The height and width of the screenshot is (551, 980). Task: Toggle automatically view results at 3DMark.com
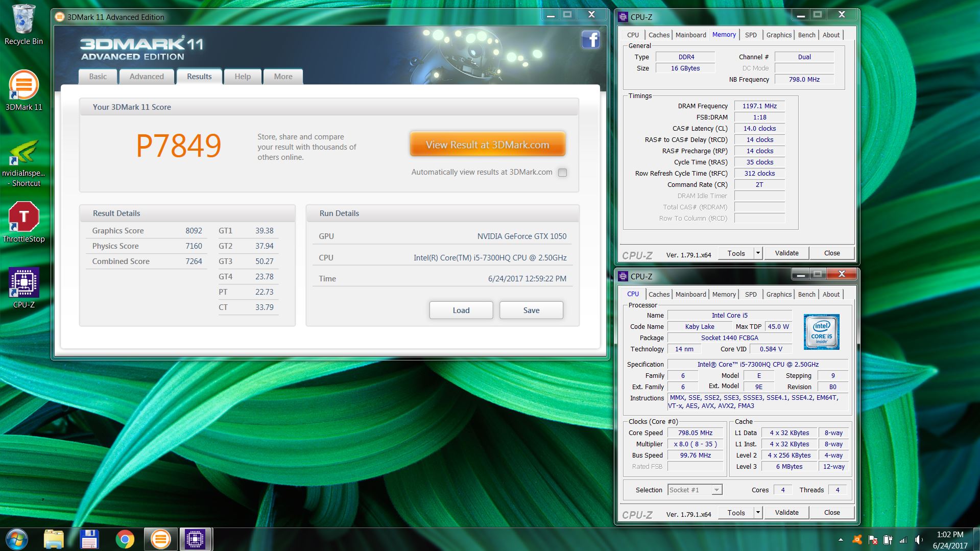click(x=562, y=173)
